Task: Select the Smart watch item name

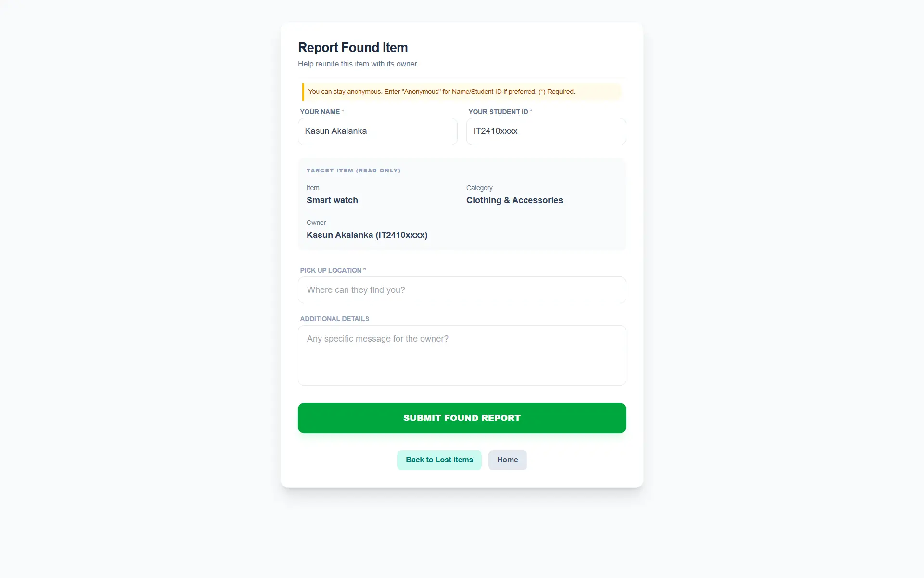Action: tap(332, 200)
